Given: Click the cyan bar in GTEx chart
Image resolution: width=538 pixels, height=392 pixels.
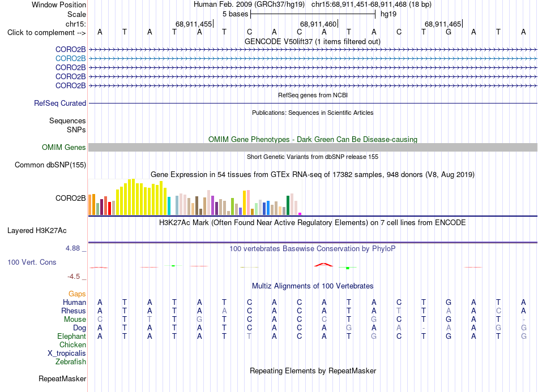Looking at the screenshot, I should 169,206.
